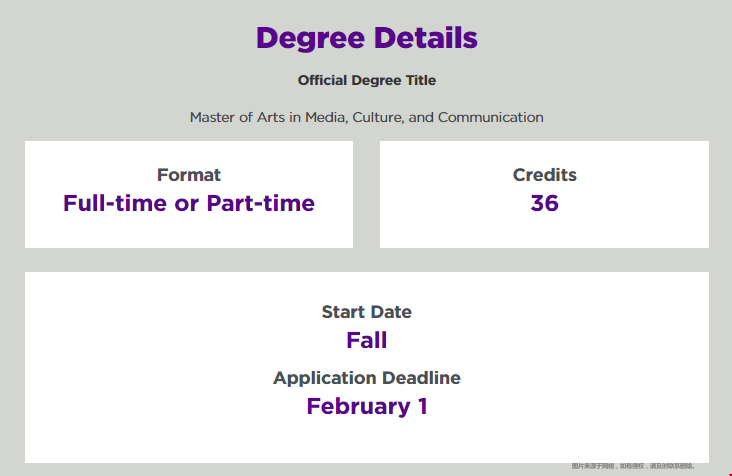Select Full-time or Part-time text
Screen dimensions: 732x476
pyautogui.click(x=189, y=203)
